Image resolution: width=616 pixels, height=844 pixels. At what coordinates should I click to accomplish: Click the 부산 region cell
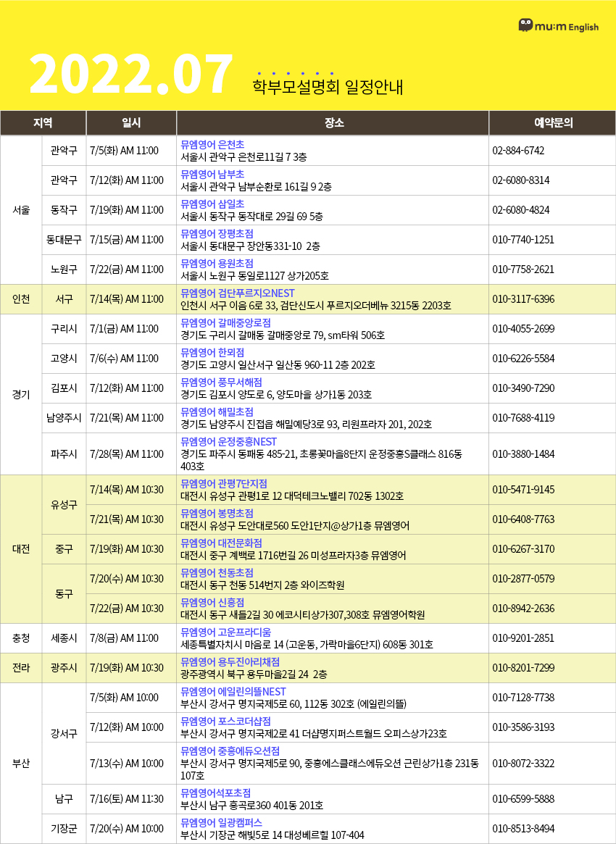(20, 764)
